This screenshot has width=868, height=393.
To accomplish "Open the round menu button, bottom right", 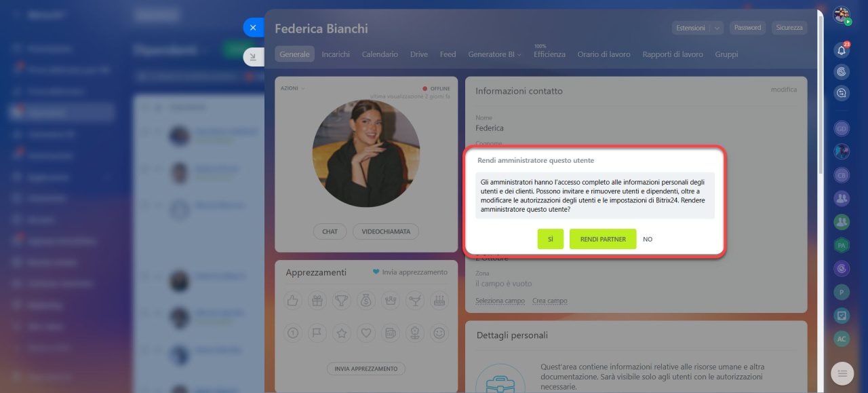I will click(x=842, y=373).
